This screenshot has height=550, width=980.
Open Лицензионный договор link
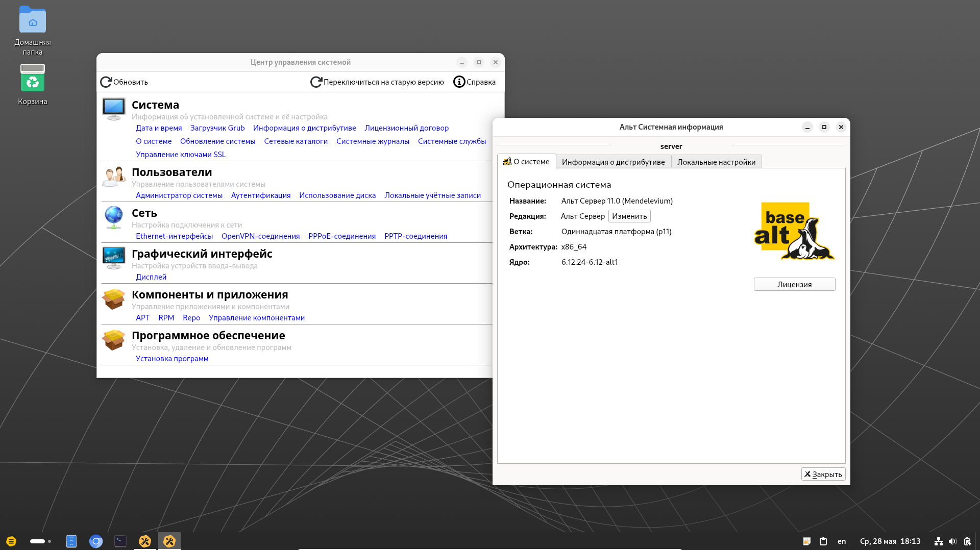407,128
